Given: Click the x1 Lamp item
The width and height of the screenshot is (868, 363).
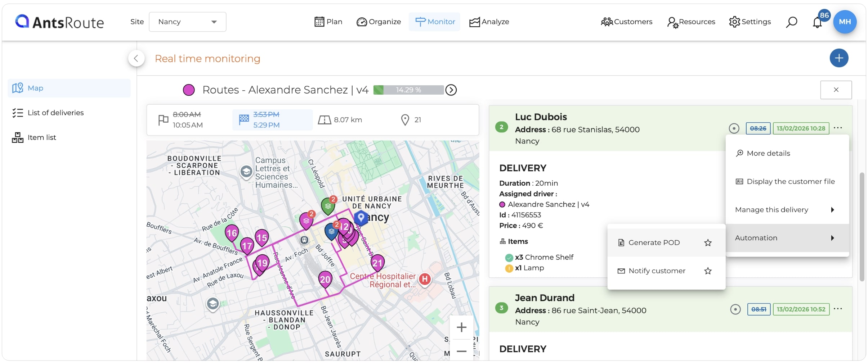Looking at the screenshot, I should click(x=525, y=268).
